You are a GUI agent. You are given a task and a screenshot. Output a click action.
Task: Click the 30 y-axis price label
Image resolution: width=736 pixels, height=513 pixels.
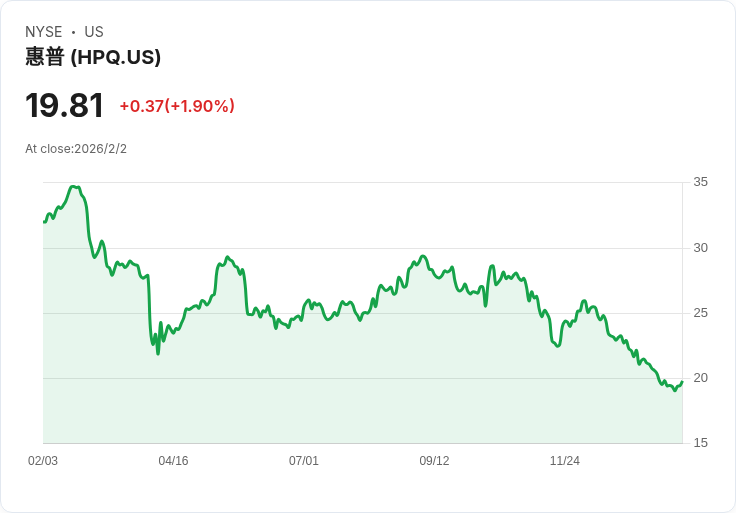(x=701, y=248)
